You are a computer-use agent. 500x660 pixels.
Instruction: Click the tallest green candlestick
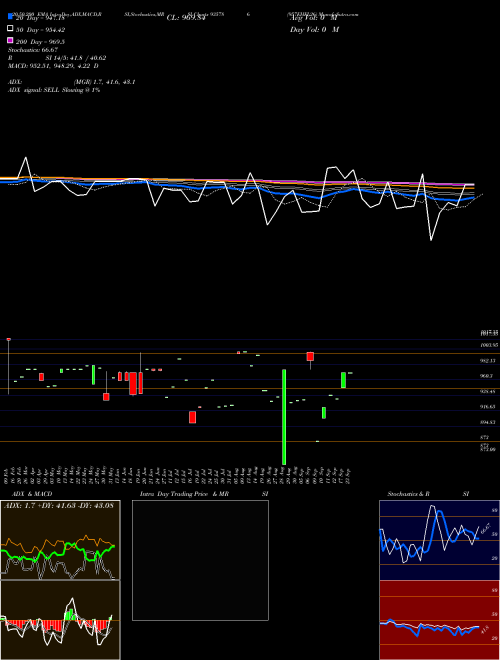click(x=284, y=417)
